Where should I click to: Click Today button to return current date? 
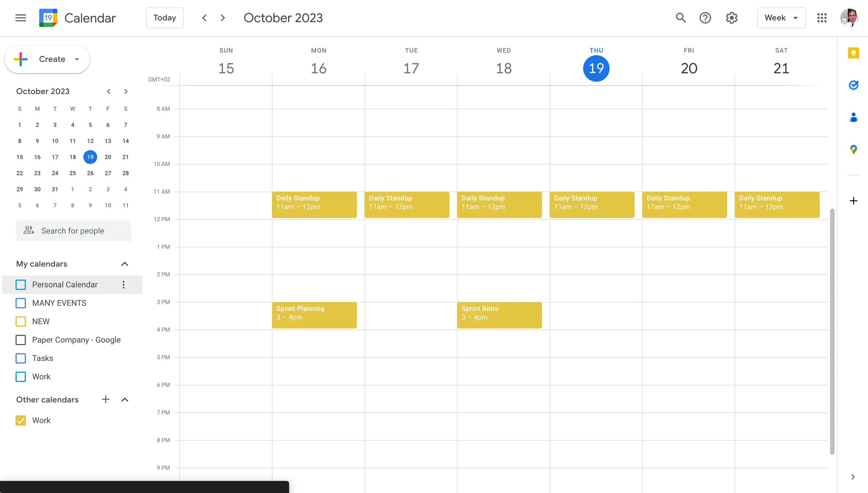pos(164,18)
